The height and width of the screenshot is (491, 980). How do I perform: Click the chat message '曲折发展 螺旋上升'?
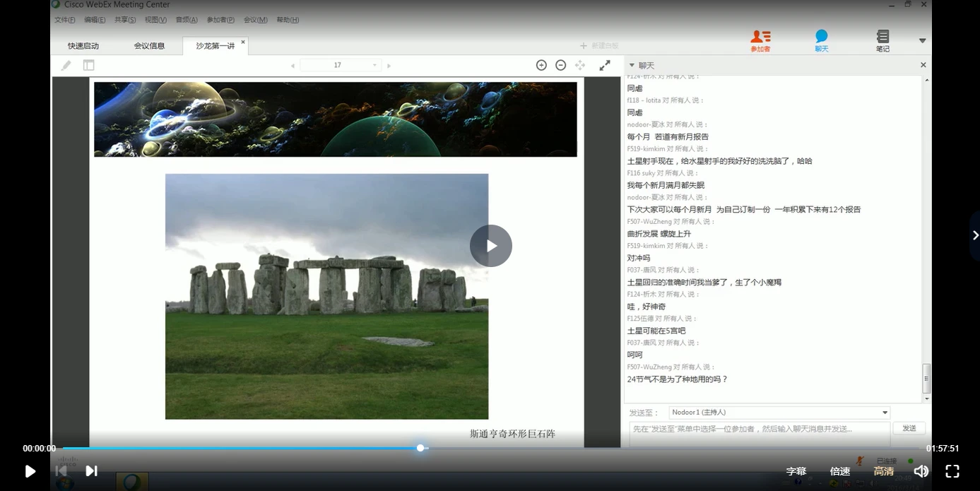pyautogui.click(x=659, y=234)
